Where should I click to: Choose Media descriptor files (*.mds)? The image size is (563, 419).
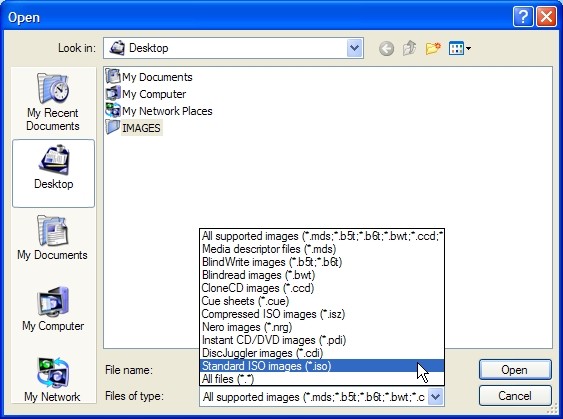pyautogui.click(x=322, y=249)
